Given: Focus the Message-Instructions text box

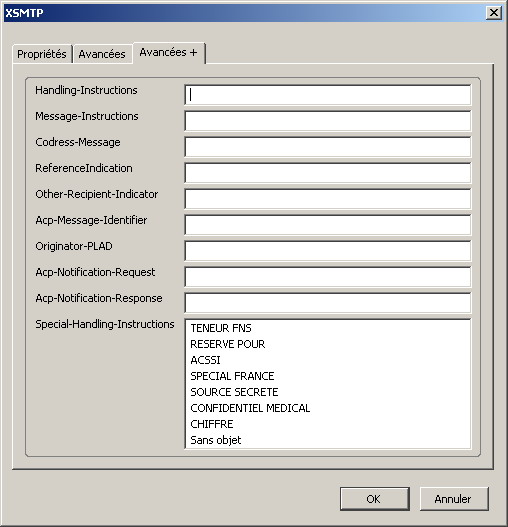Looking at the screenshot, I should [328, 121].
